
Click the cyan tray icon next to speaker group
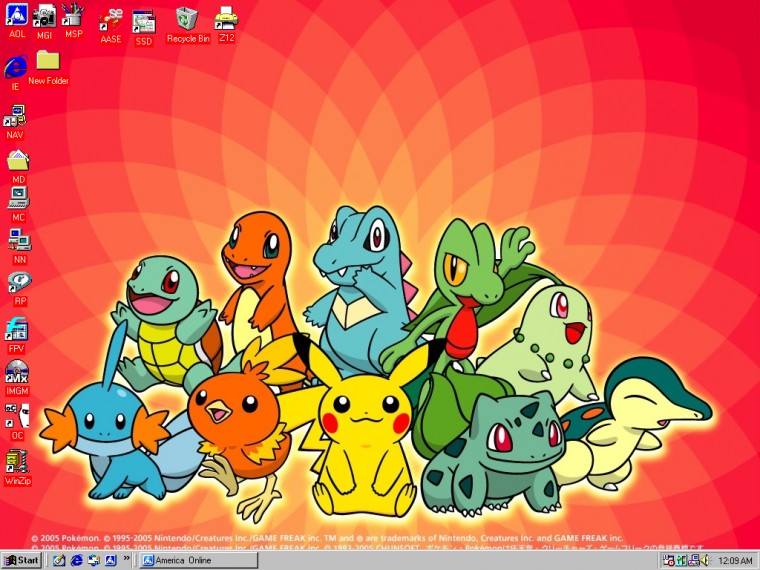[681, 560]
